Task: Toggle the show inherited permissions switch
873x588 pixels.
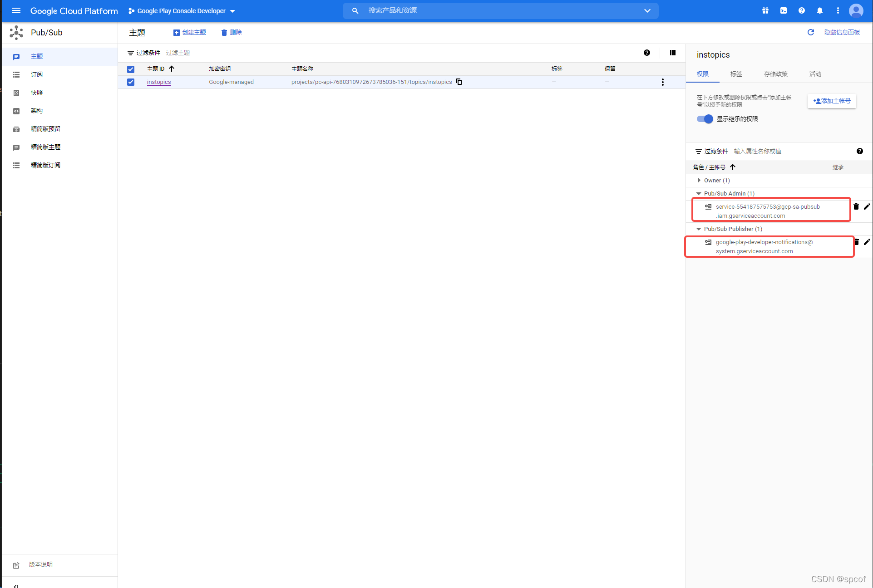Action: coord(705,119)
